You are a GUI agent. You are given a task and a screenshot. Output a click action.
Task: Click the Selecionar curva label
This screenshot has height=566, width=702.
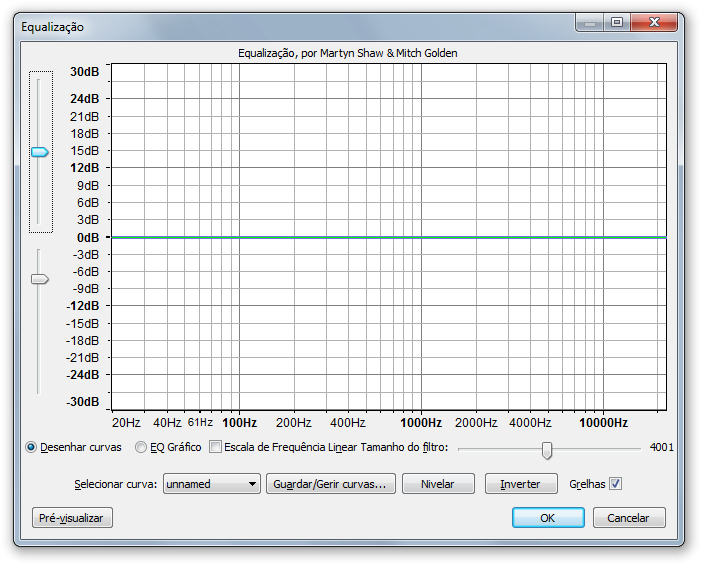tap(116, 484)
